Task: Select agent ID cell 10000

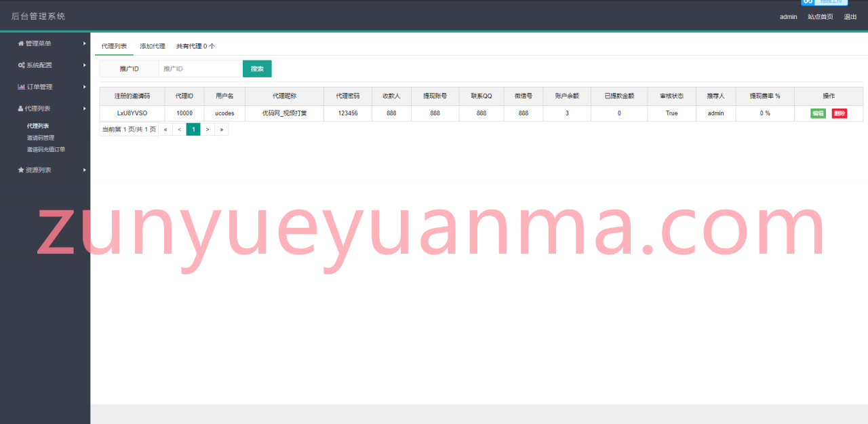Action: (184, 113)
